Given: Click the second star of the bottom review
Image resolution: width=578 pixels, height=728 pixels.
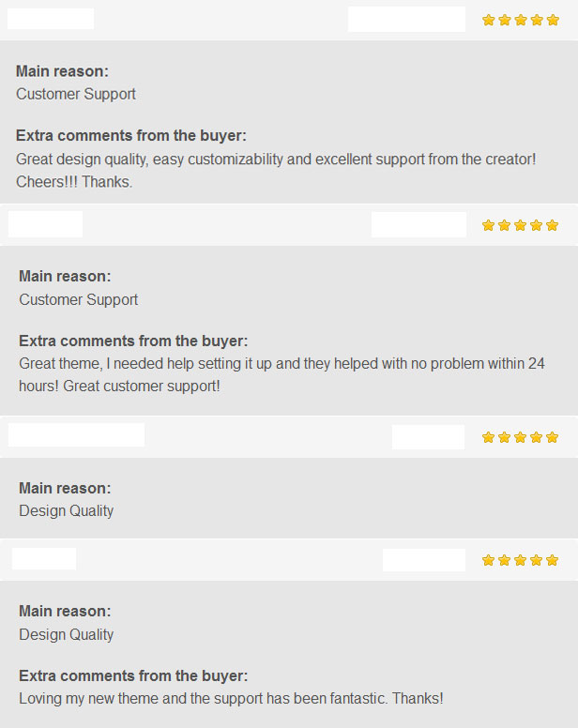Looking at the screenshot, I should 504,560.
